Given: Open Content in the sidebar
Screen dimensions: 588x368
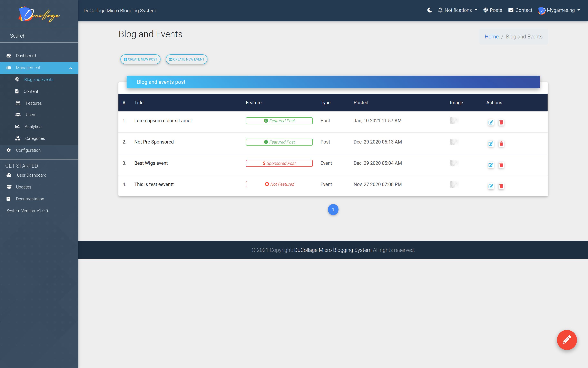Looking at the screenshot, I should (39, 91).
